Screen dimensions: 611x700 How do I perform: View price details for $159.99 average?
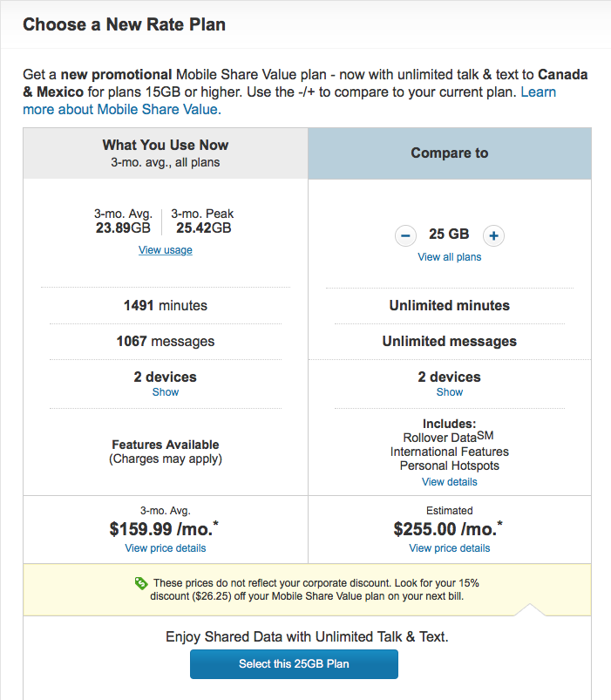(x=166, y=548)
